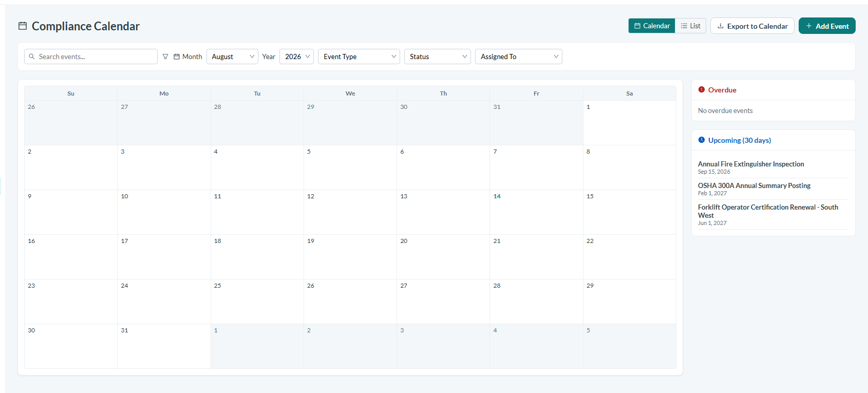The image size is (868, 393).
Task: Click the blue clock icon beside Upcoming
Action: 702,140
